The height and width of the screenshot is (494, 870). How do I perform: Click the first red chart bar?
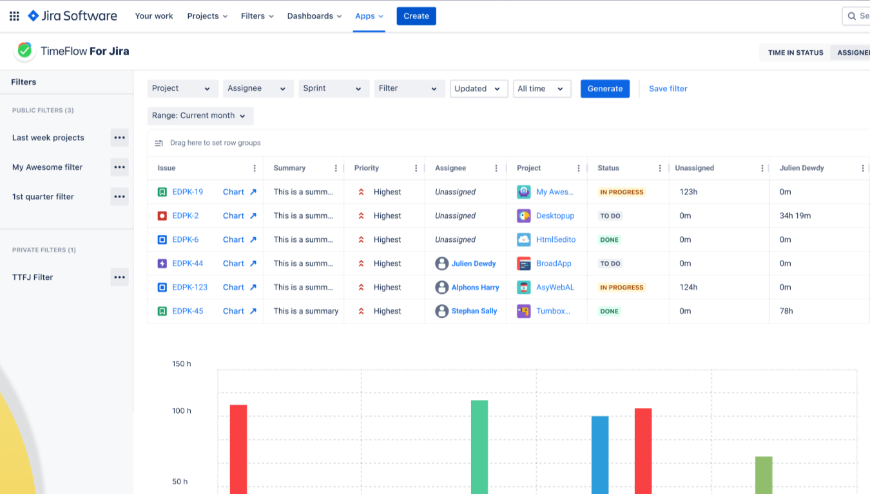[239, 449]
